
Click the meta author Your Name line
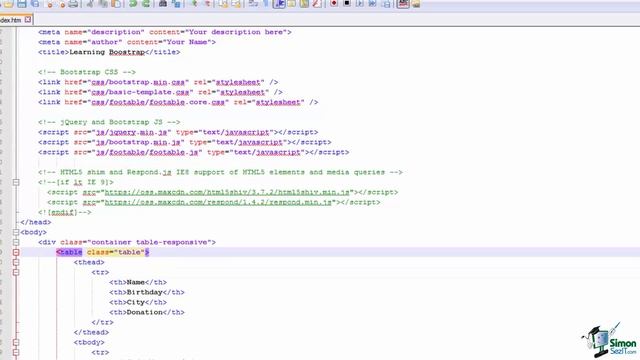pyautogui.click(x=127, y=42)
